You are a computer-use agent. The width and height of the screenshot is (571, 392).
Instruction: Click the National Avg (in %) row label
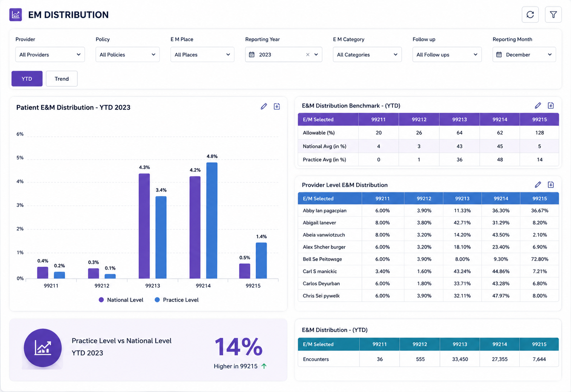[324, 146]
